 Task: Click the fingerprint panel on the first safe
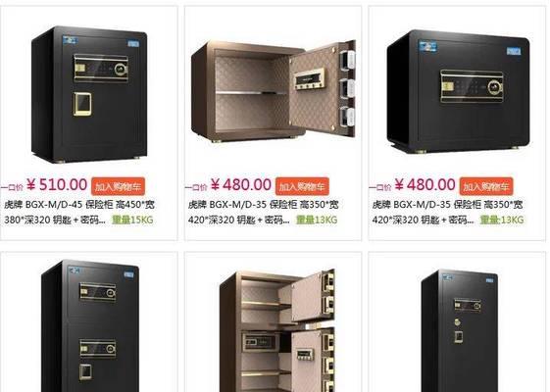click(x=82, y=104)
